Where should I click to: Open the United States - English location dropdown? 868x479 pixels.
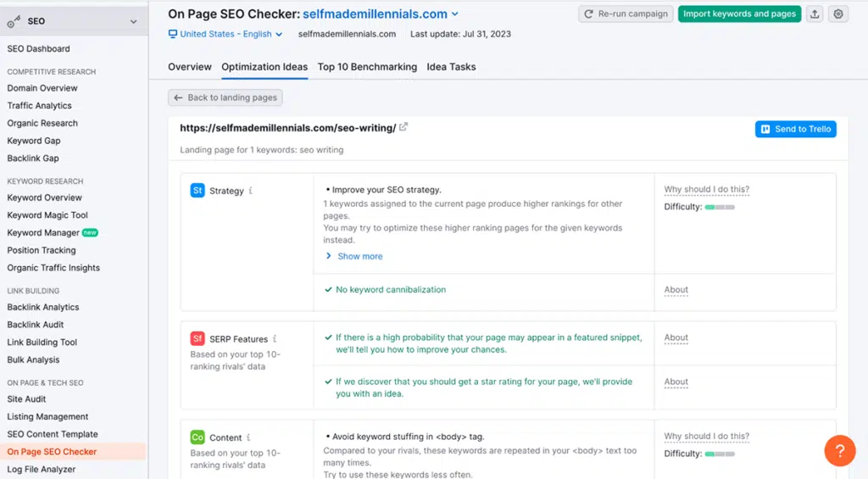pos(225,34)
